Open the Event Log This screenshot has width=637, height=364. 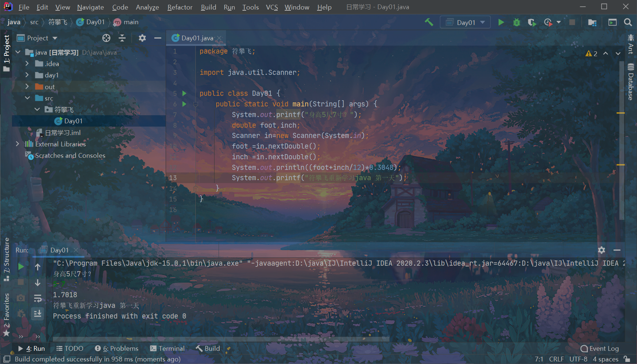tap(600, 349)
